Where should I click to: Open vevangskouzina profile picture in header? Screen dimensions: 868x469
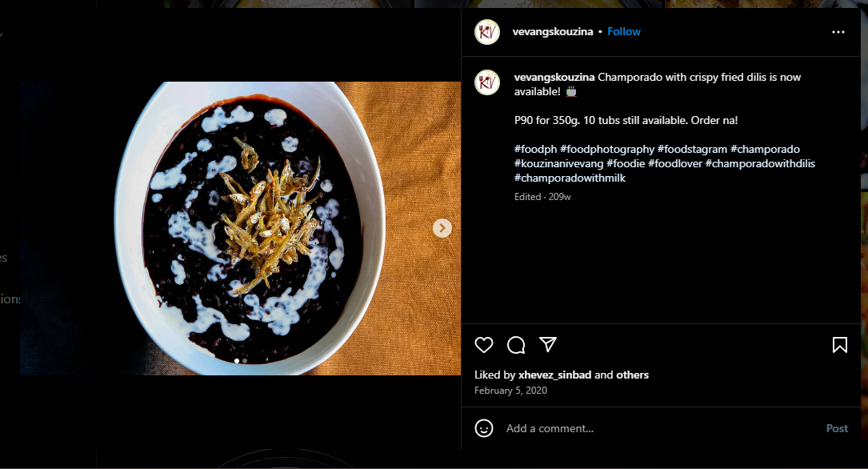coord(487,32)
